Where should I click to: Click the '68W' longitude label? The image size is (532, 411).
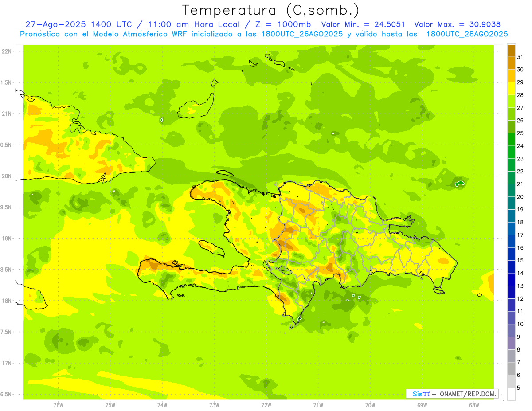pos(474,405)
